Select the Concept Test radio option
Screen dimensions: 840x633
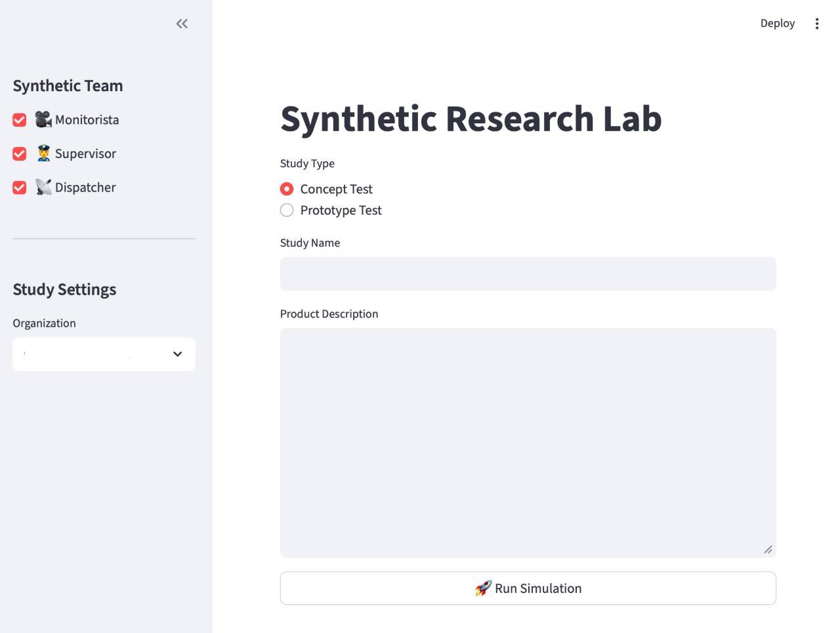click(x=287, y=189)
